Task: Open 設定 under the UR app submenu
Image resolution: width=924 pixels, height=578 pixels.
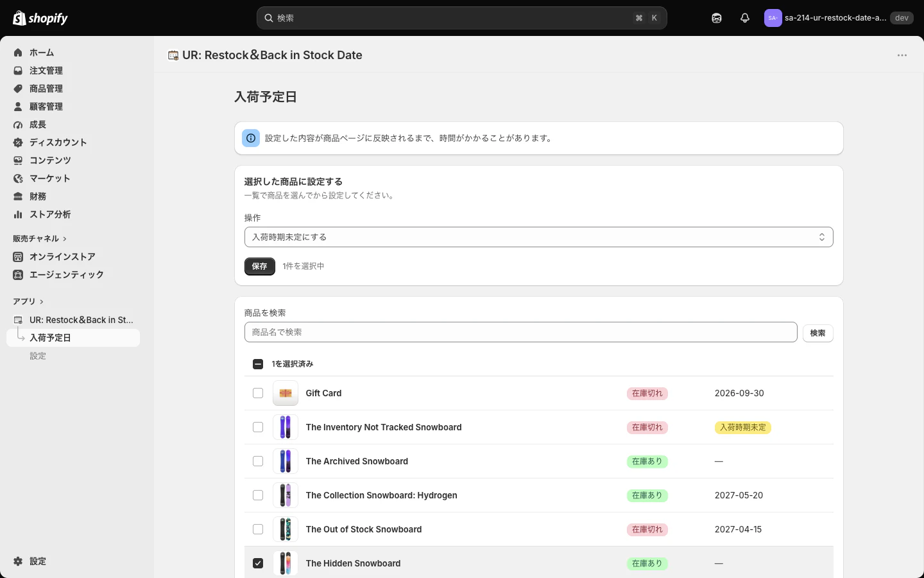Action: pyautogui.click(x=38, y=356)
